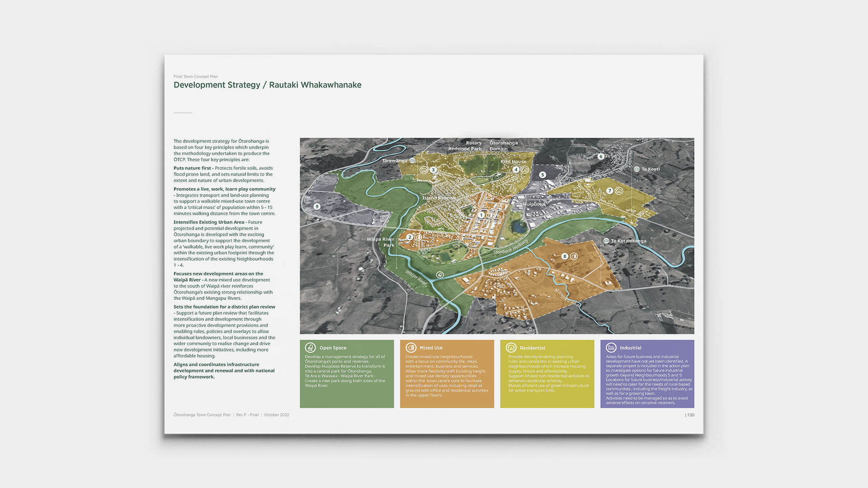Click the 'Rotary Redwood Park' map label

click(x=465, y=145)
